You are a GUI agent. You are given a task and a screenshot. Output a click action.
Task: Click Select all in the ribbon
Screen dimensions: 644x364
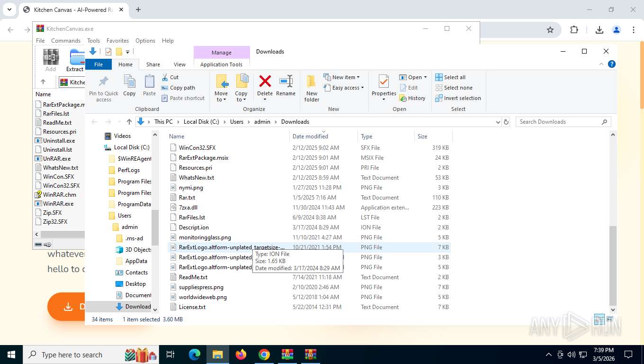(x=450, y=77)
